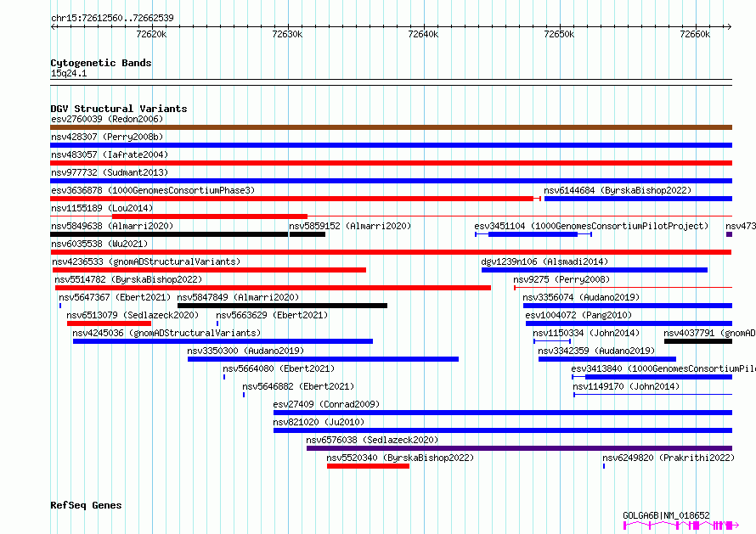This screenshot has width=756, height=534.
Task: Select nsv5664080 (Ebert2021) label
Action: (x=279, y=368)
